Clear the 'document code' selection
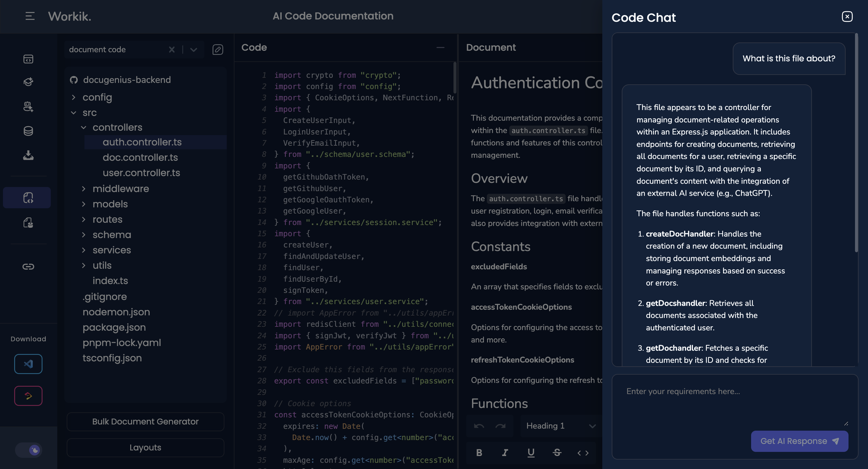 point(172,50)
